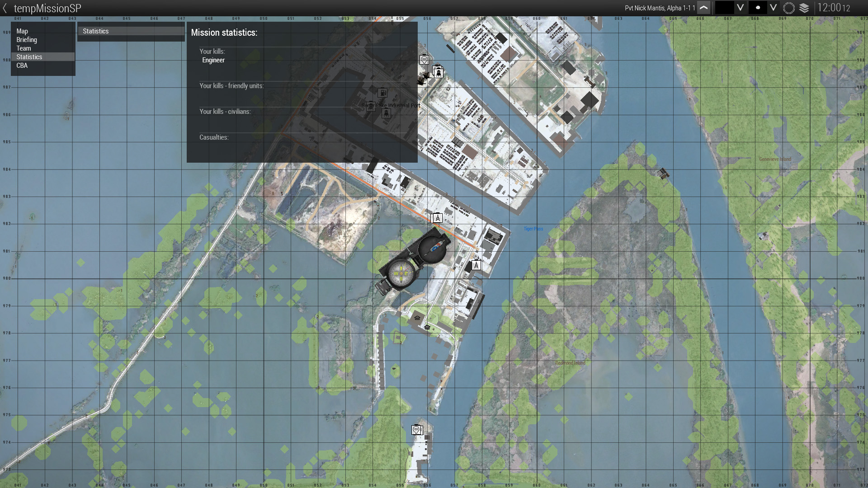
Task: Click the transmitter tower icon on orange road
Action: (x=437, y=218)
